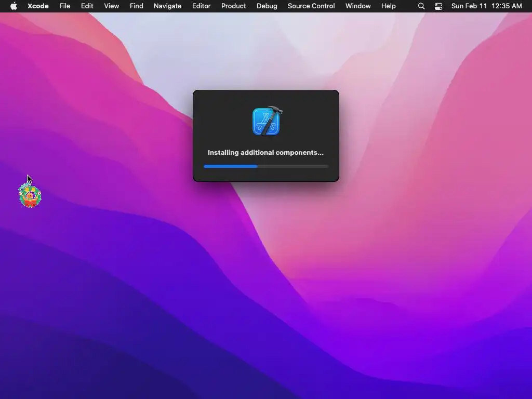
Task: Select the wreath icon on desktop
Action: pos(30,195)
